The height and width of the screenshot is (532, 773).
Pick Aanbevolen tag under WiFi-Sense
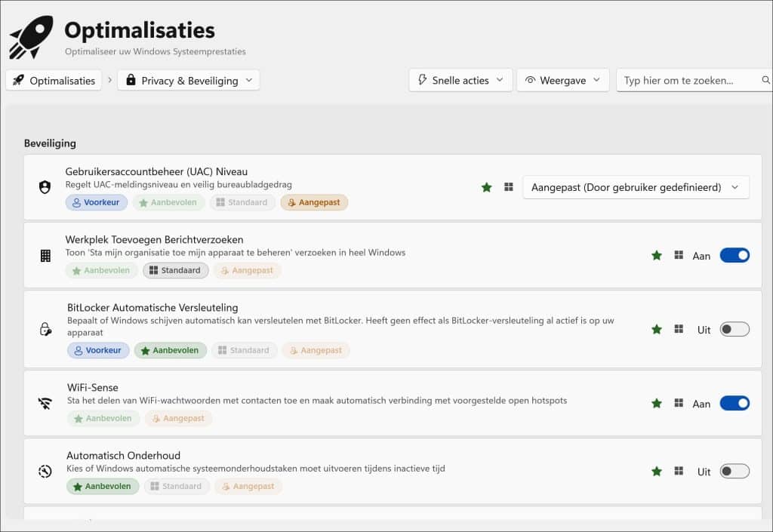tap(103, 418)
